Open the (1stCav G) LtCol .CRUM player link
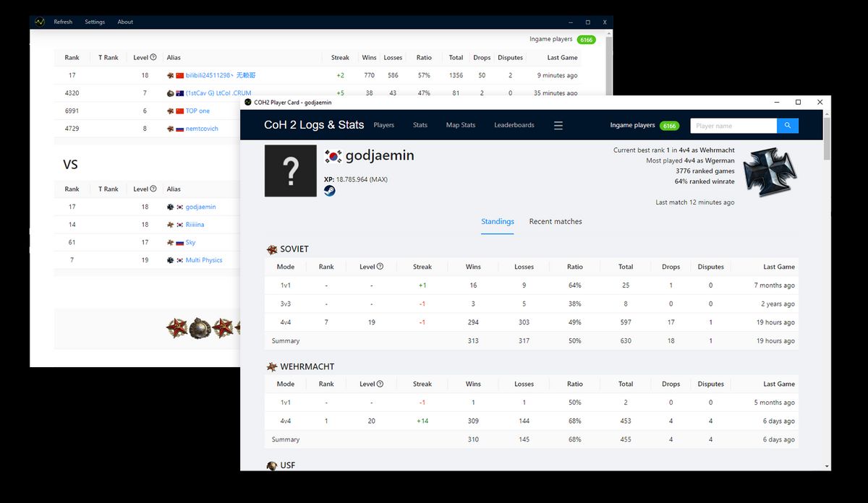Screen dimensions: 868x503 218,93
